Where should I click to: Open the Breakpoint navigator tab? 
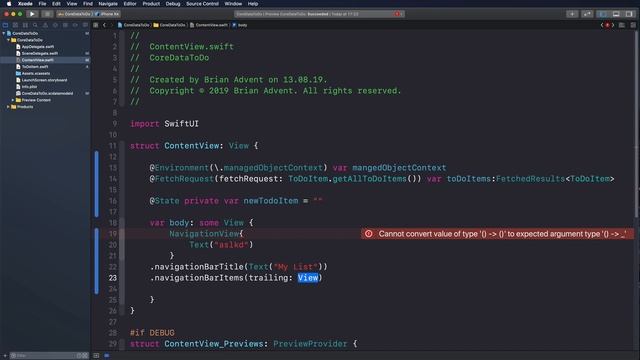pos(75,25)
